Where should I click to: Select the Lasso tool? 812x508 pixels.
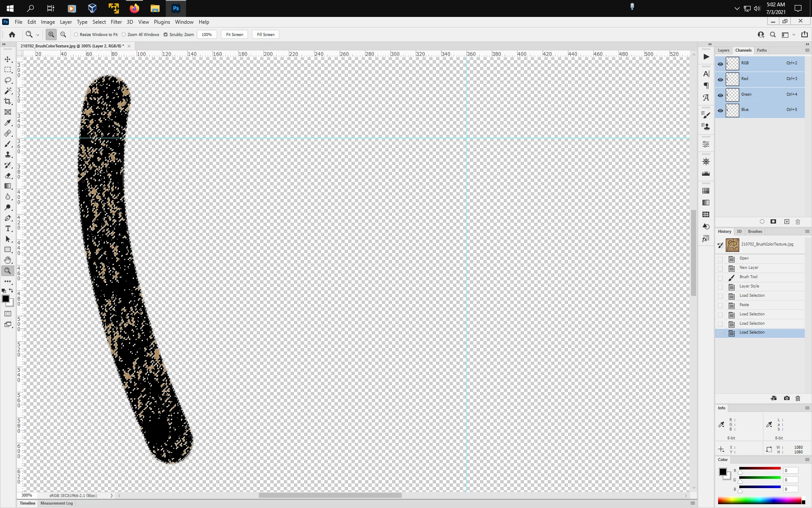pyautogui.click(x=8, y=80)
